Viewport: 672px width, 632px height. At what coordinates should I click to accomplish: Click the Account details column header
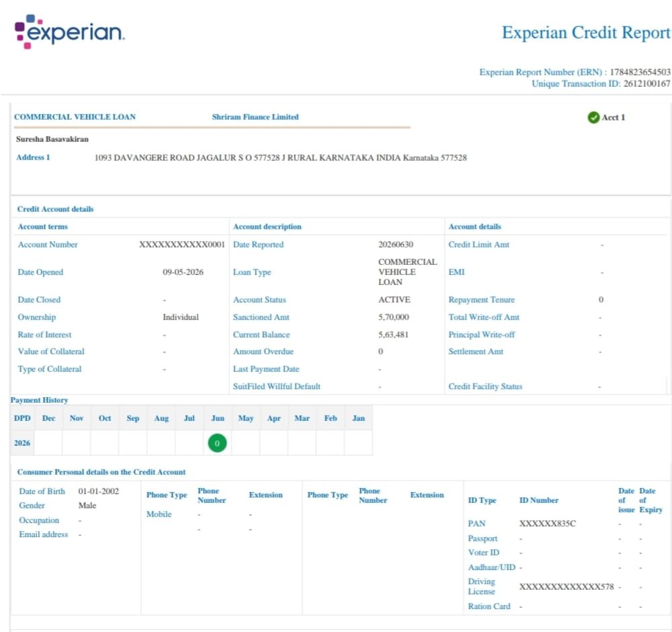pyautogui.click(x=474, y=227)
